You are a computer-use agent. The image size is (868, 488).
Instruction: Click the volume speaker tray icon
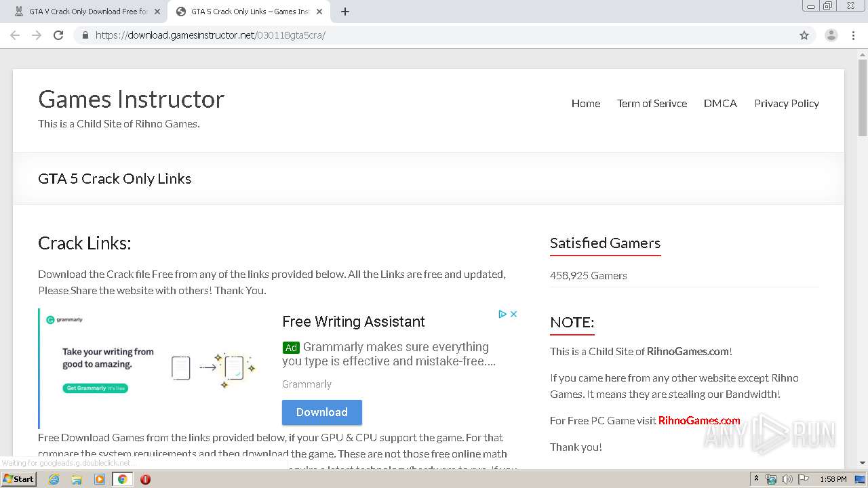click(x=787, y=479)
